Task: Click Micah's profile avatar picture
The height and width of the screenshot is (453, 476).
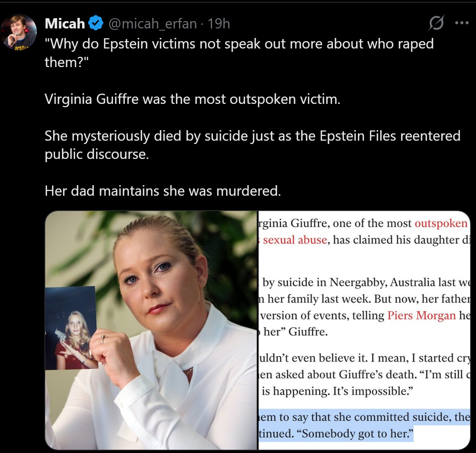Action: click(x=19, y=32)
